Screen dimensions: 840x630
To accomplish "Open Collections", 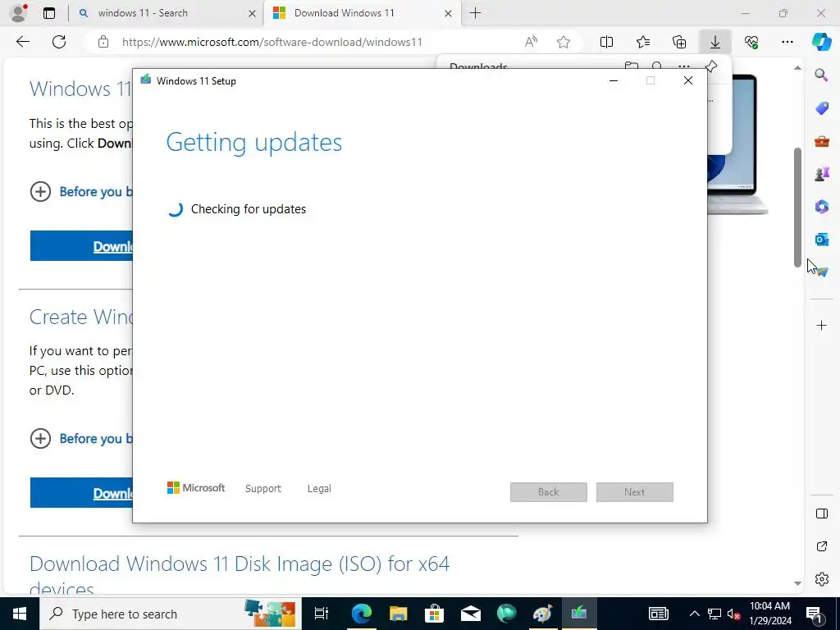I will [x=679, y=42].
